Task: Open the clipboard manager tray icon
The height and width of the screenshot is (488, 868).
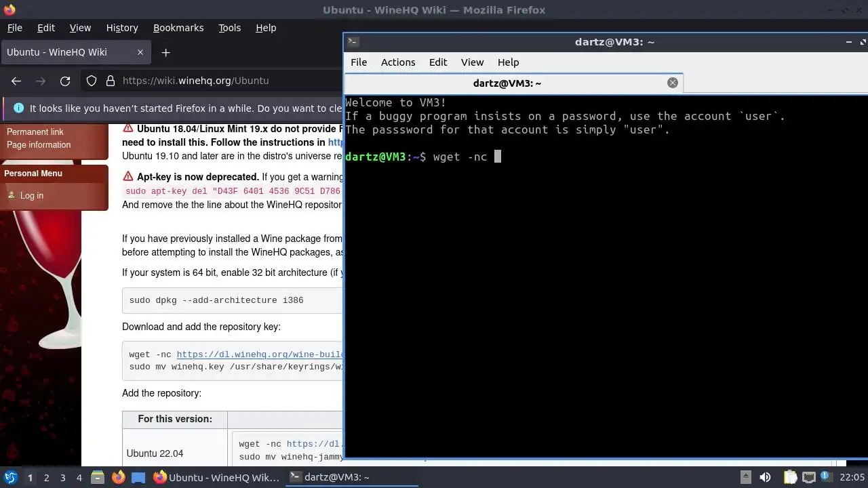Action: coord(791,478)
